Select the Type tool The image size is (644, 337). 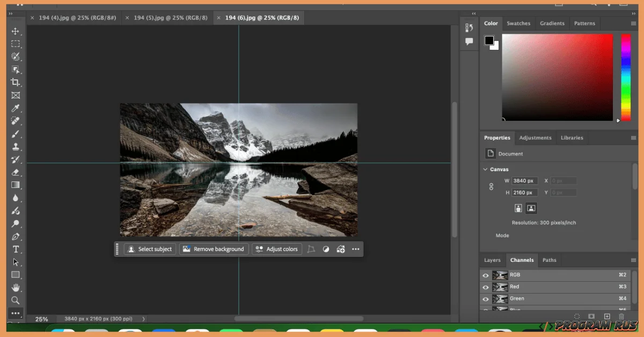[x=16, y=249]
